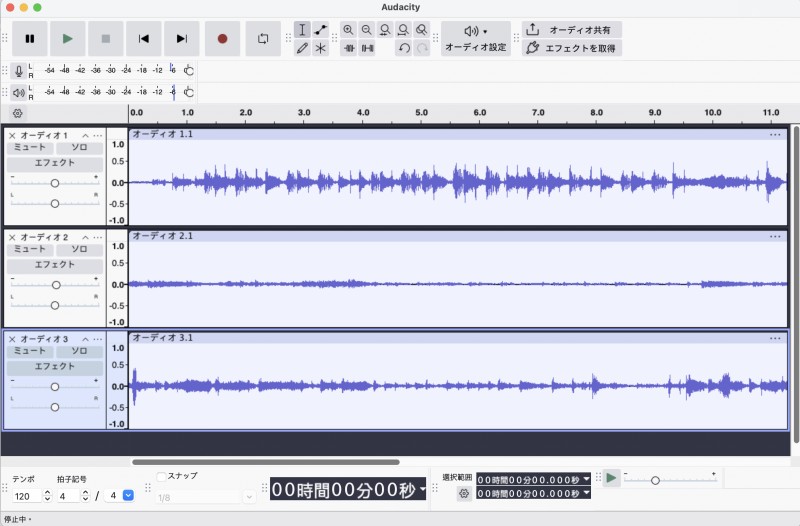Mute track オーディオ 2
The height and width of the screenshot is (526, 800).
pos(30,249)
